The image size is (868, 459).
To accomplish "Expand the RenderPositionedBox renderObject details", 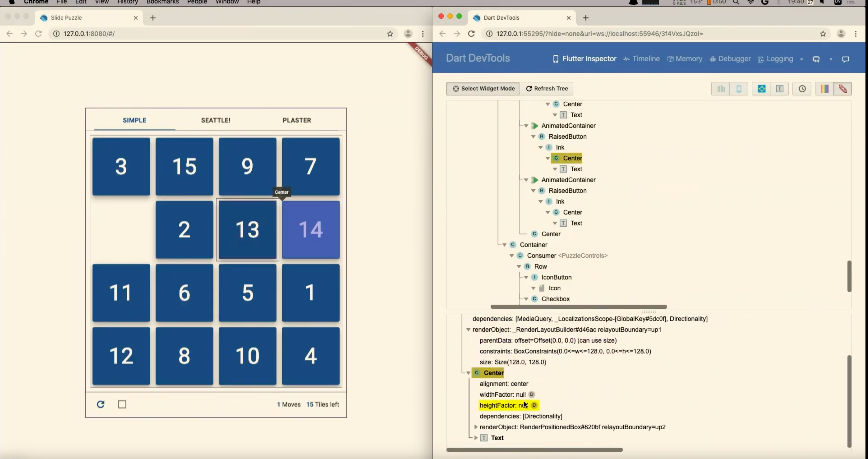I will pyautogui.click(x=476, y=427).
